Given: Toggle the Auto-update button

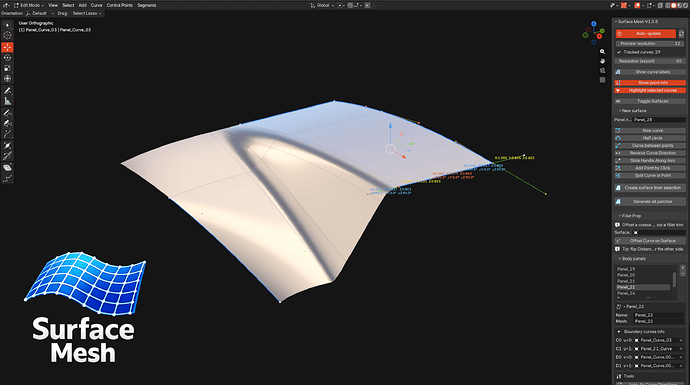Looking at the screenshot, I should pos(646,33).
